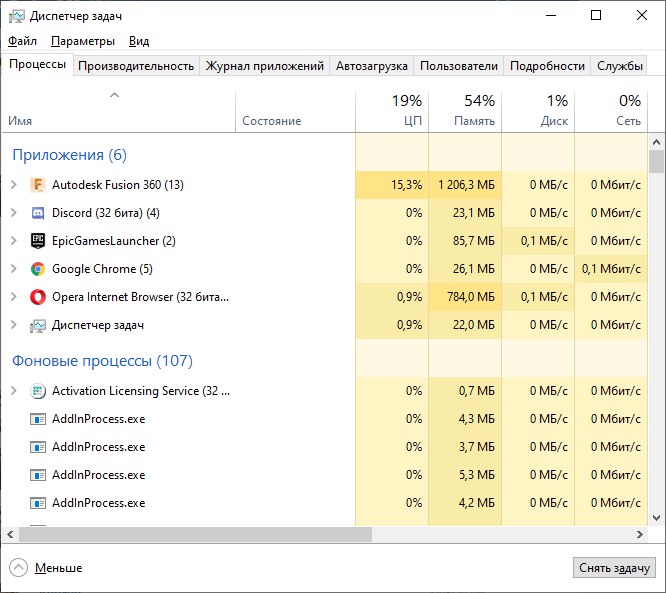Click the vertical scrollbar thumb
666x593 pixels.
click(656, 161)
